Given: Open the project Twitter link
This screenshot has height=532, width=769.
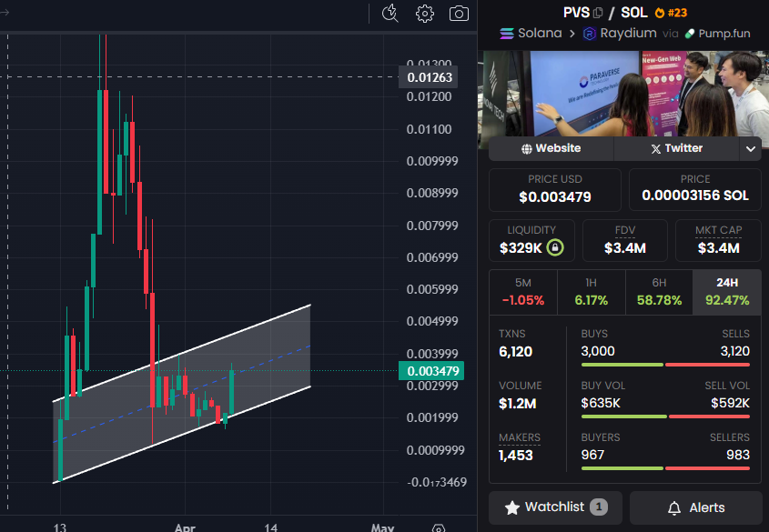Looking at the screenshot, I should [676, 148].
